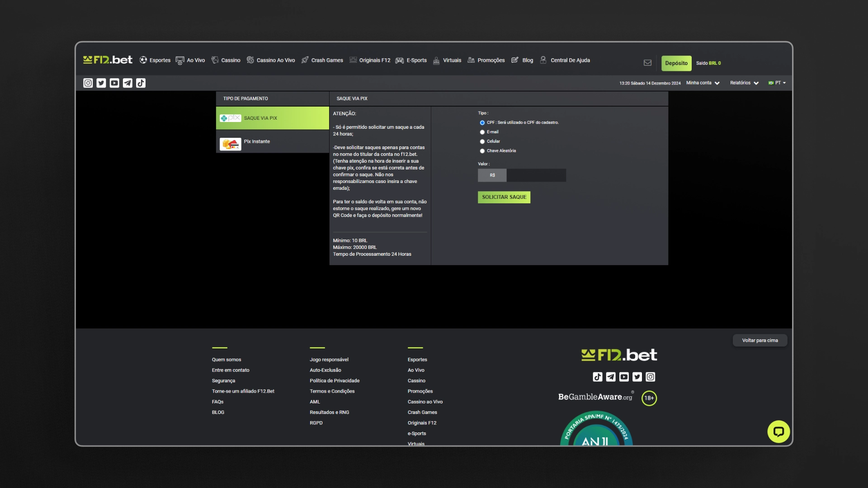Choose Celular as the Pix key type
Viewport: 868px width, 488px height.
tap(482, 141)
